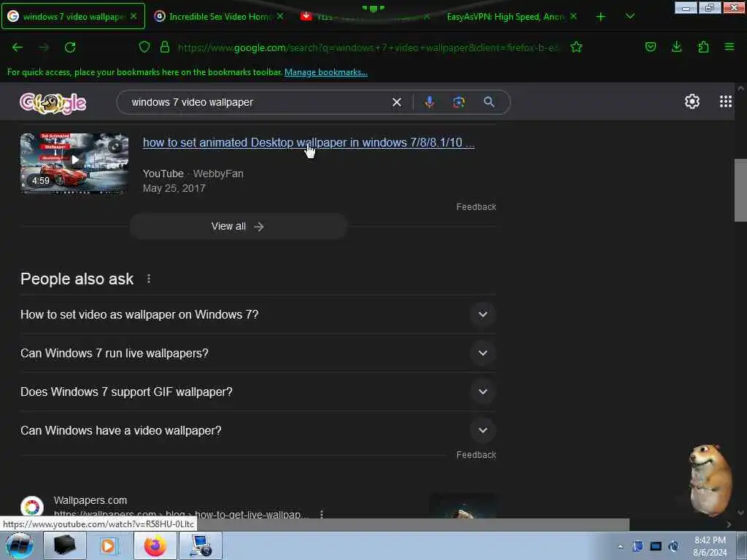Open Firefox from the taskbar
This screenshot has width=747, height=560.
click(x=155, y=545)
